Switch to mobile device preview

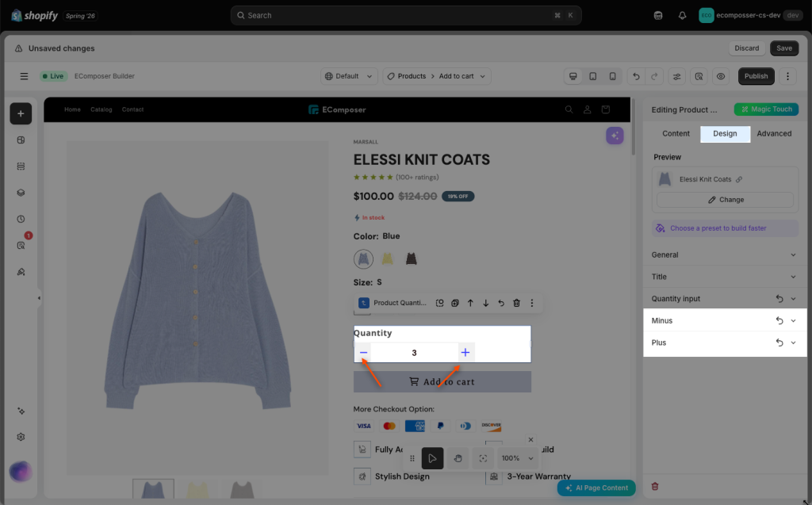(613, 76)
